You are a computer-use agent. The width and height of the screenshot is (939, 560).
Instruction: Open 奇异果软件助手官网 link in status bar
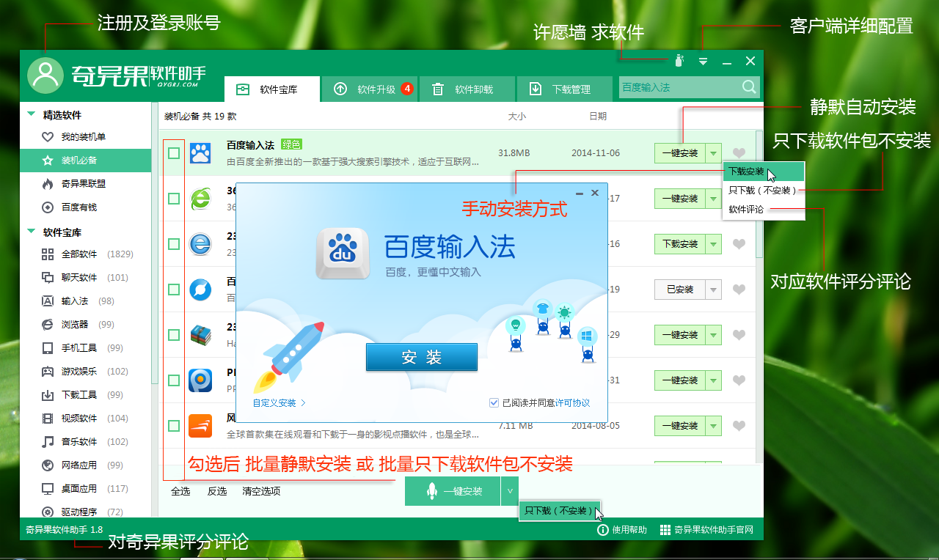[707, 530]
